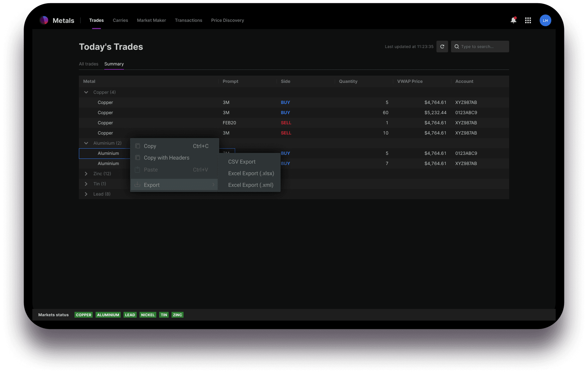588x374 pixels.
Task: Click the FEB20 row SELL side cell
Action: coord(306,123)
